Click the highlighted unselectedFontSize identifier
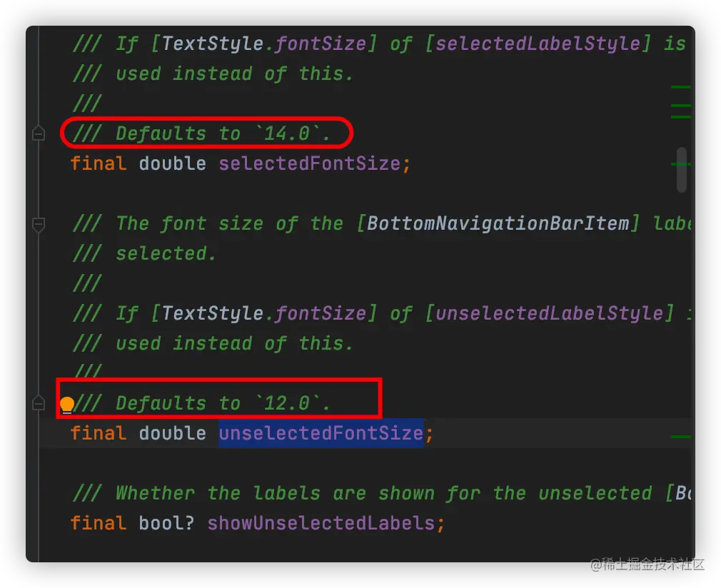 [x=321, y=433]
